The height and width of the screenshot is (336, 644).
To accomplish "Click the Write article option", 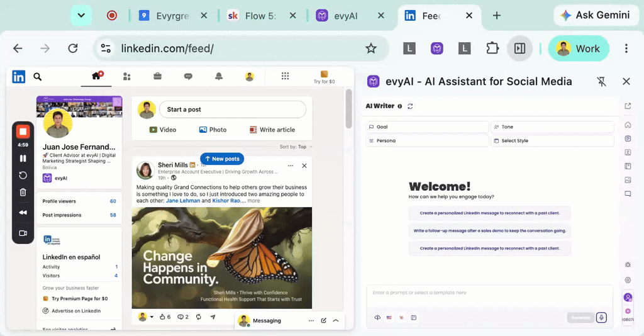I will point(272,130).
